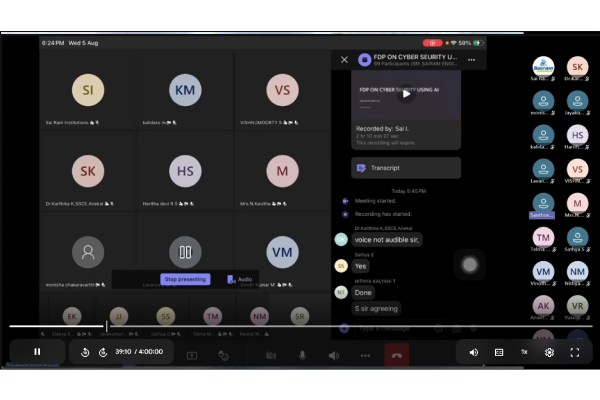This screenshot has width=600, height=400.
Task: Click the chat conversation icon in meeting bar
Action: coord(223,356)
